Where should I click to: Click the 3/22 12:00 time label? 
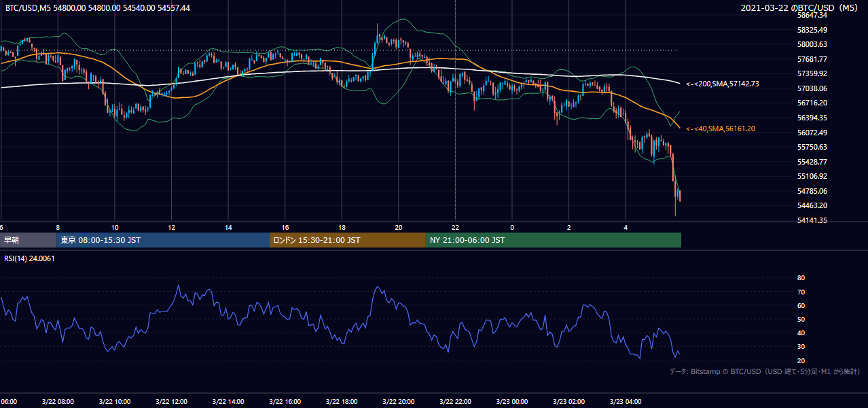click(x=172, y=401)
